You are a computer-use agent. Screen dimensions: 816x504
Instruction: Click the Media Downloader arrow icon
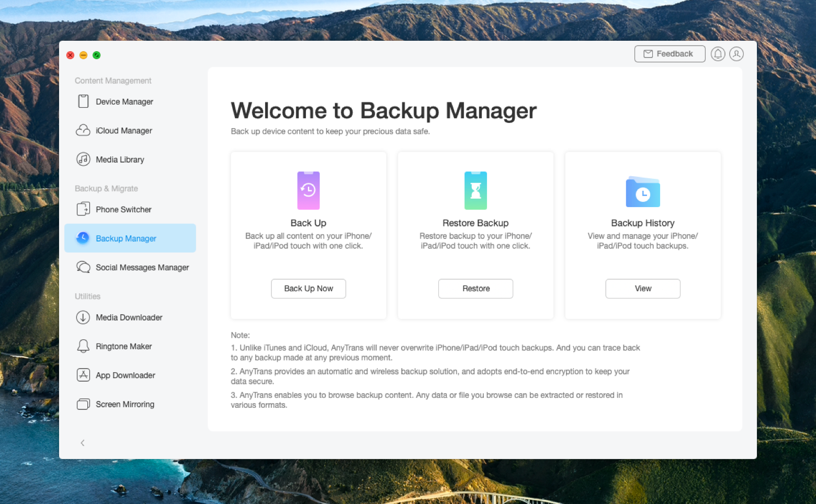(x=83, y=317)
